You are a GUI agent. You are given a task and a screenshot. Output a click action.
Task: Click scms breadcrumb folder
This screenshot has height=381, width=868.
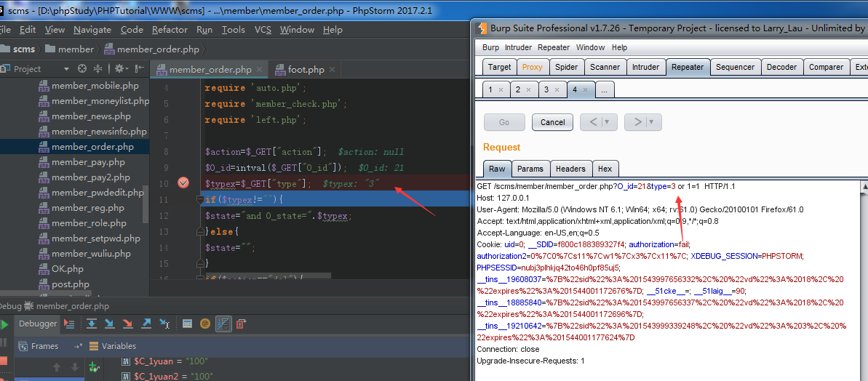tap(19, 49)
